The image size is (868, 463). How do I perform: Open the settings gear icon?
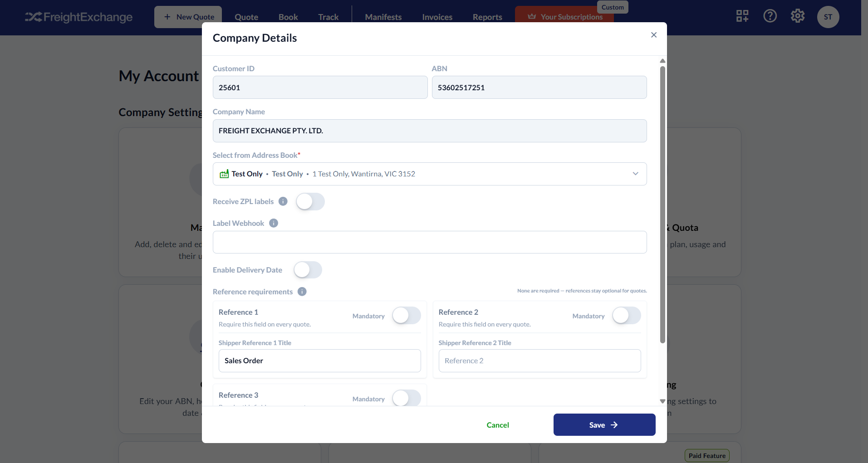(x=798, y=16)
